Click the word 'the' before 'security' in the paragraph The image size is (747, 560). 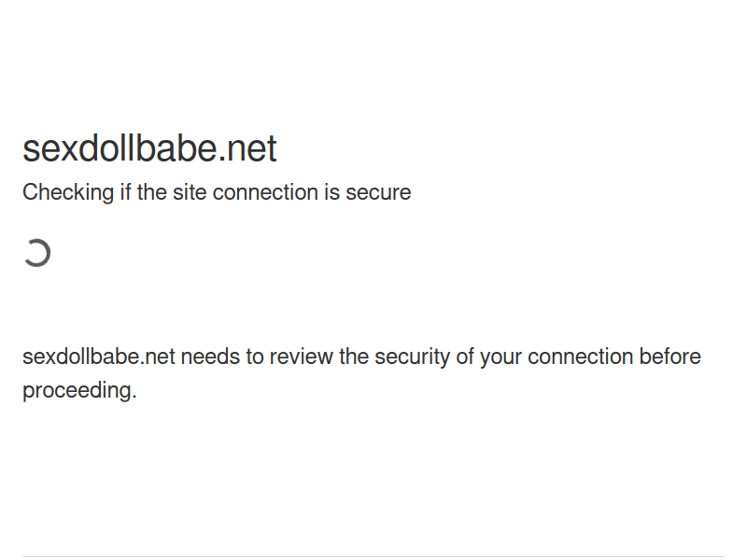pos(354,357)
